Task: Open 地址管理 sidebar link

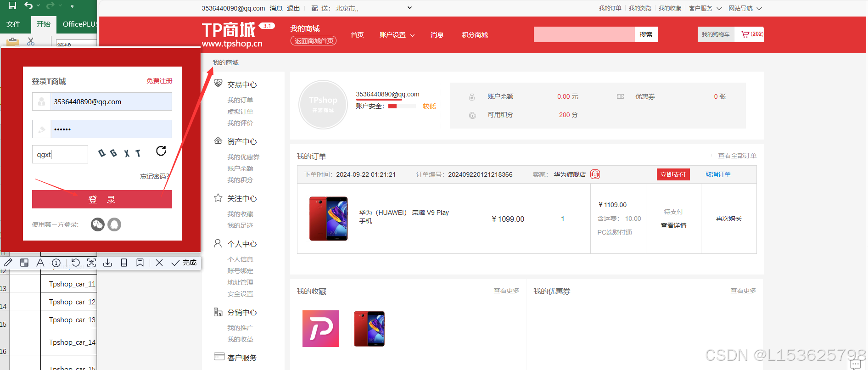Action: coord(240,282)
